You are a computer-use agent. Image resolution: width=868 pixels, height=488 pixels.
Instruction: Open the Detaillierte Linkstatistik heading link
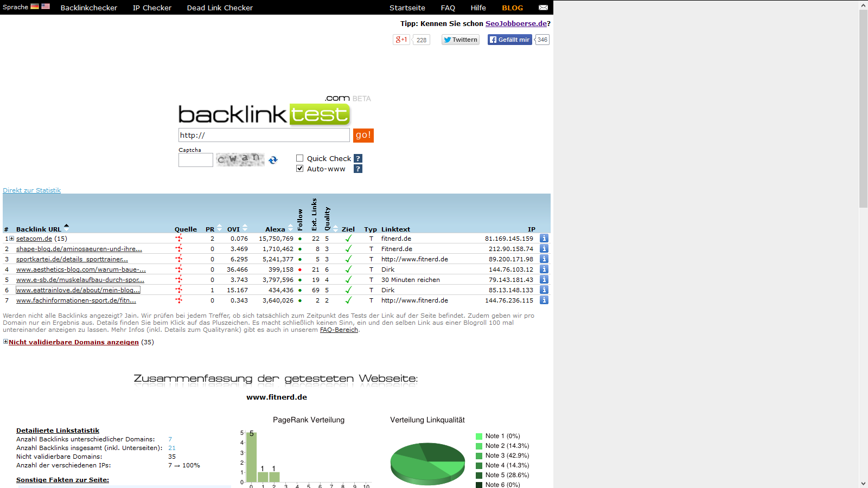58,431
